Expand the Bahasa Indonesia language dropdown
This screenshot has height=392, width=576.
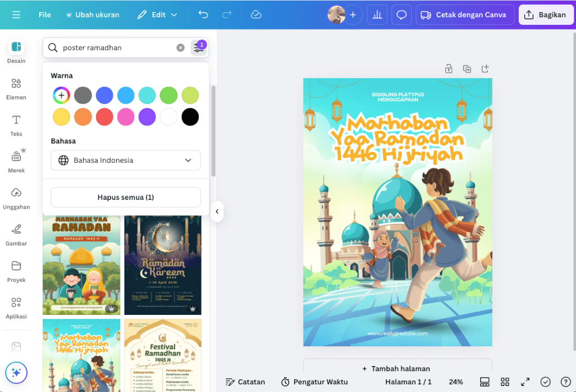point(126,160)
